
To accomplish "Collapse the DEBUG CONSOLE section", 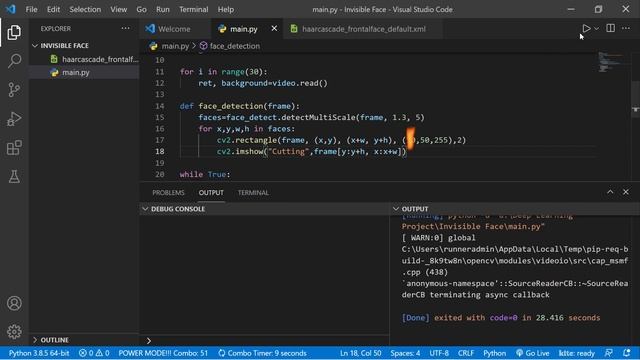I will click(x=264, y=209).
